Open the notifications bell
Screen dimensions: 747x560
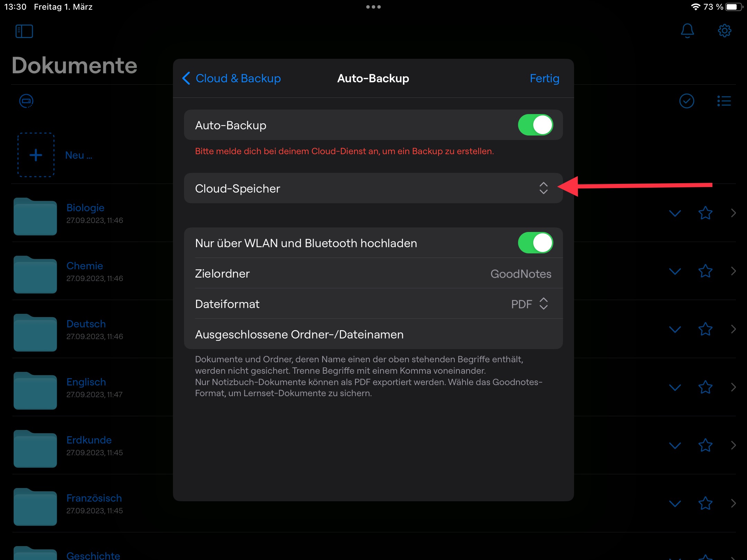click(687, 31)
